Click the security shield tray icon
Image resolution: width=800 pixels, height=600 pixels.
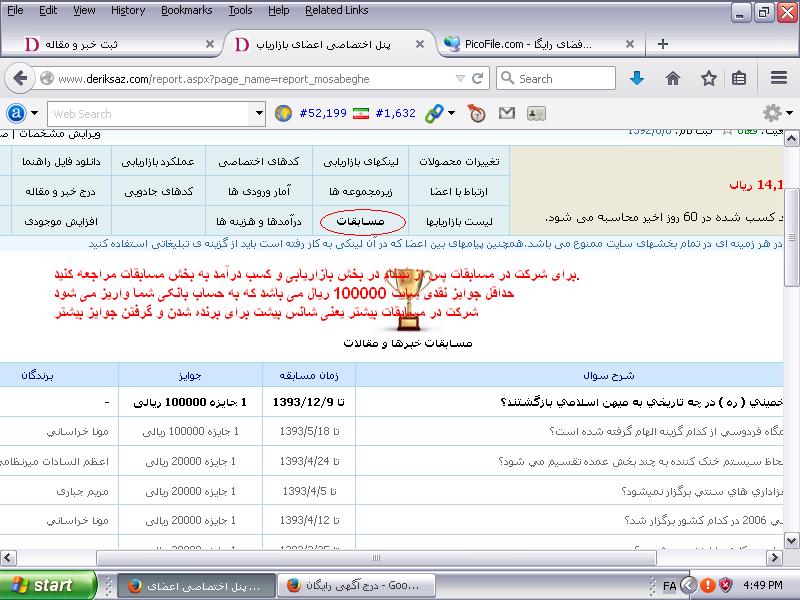(x=726, y=585)
